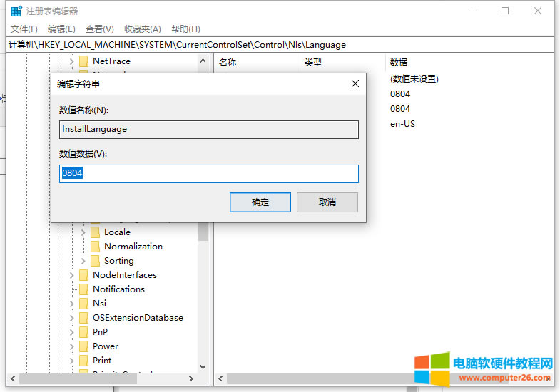The height and width of the screenshot is (392, 560).
Task: Expand the NodeInterfaces tree node
Action: (72, 275)
